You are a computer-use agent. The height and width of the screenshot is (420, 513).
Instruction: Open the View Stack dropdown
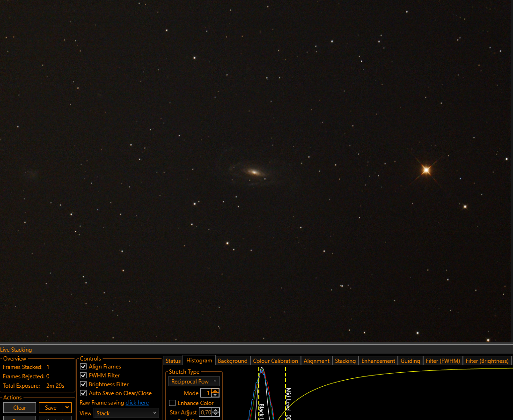(x=126, y=413)
